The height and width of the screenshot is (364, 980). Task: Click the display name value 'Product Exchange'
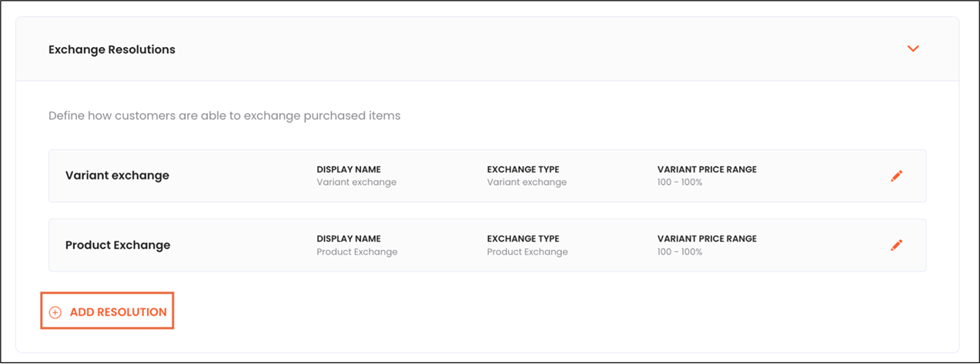coord(356,252)
